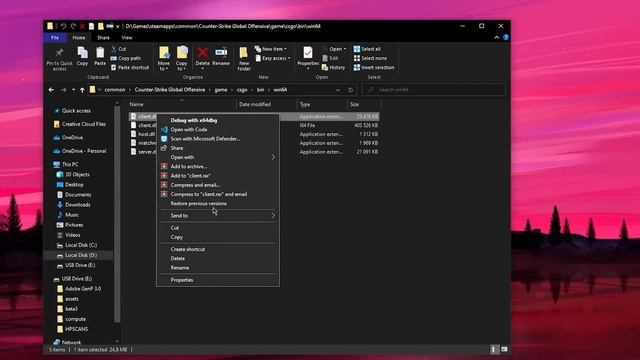Screen dimensions: 640x360
Task: Choose Share in the context menu
Action: click(x=218, y=148)
